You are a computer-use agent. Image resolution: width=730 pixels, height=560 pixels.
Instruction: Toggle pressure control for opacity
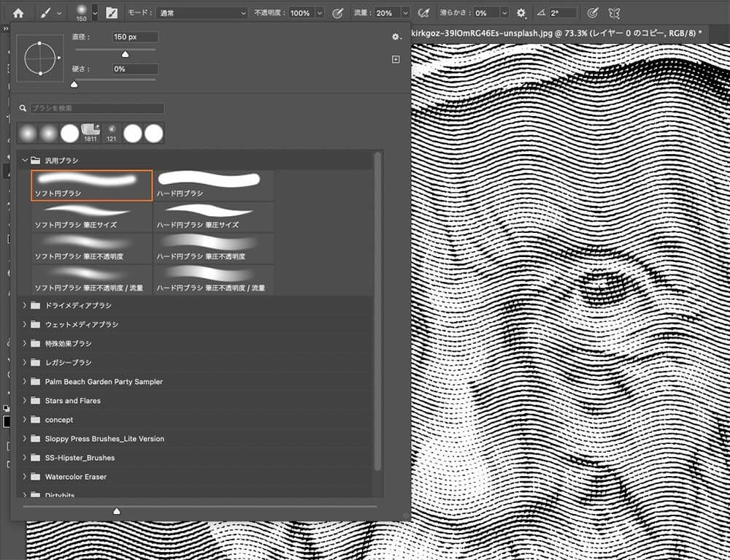point(337,13)
